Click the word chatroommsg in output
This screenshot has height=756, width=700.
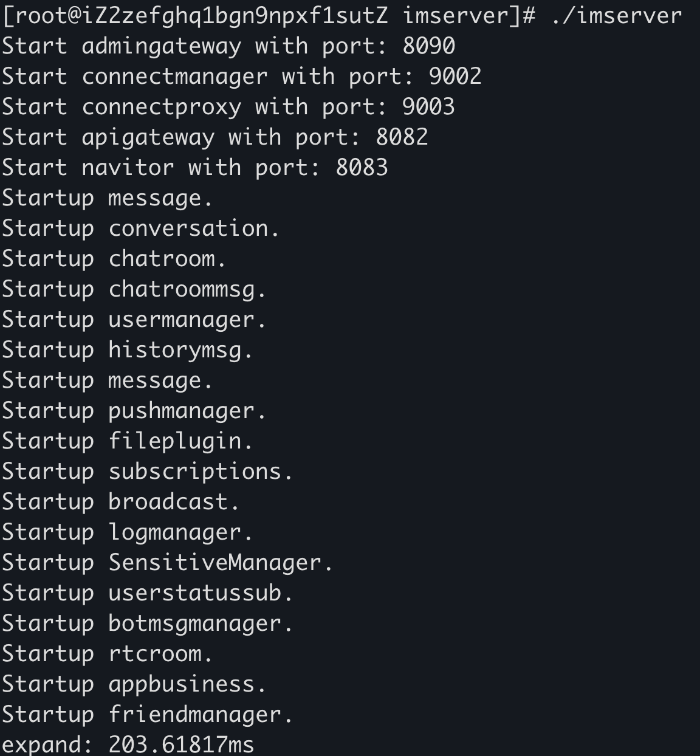pos(182,290)
